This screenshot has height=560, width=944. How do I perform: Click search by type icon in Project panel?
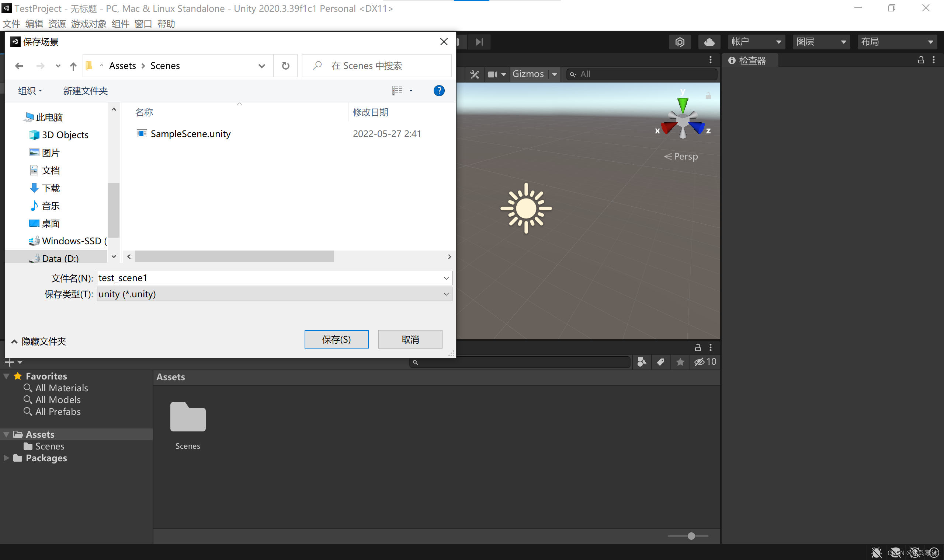click(x=642, y=362)
